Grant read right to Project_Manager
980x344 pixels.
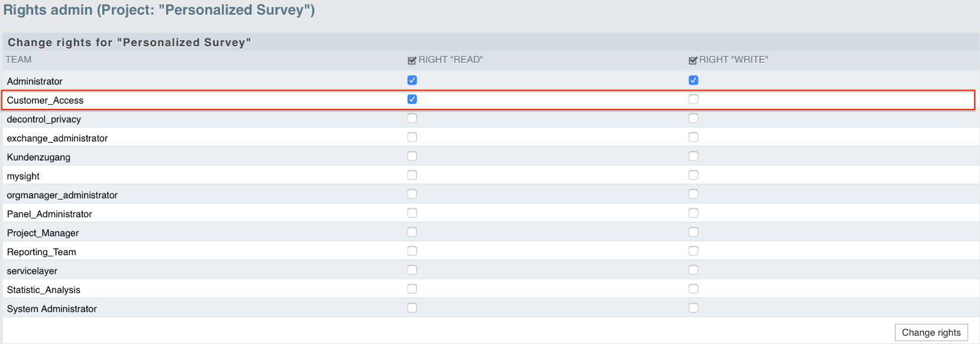tap(412, 232)
